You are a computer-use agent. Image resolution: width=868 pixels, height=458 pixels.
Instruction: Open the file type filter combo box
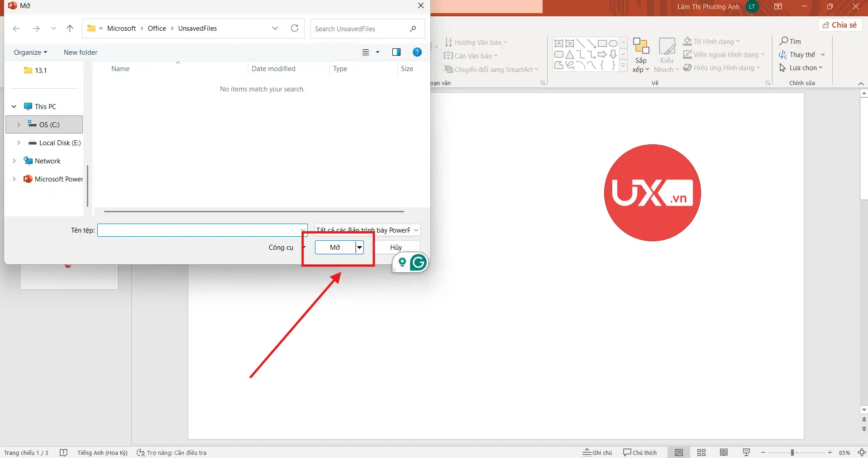(367, 230)
